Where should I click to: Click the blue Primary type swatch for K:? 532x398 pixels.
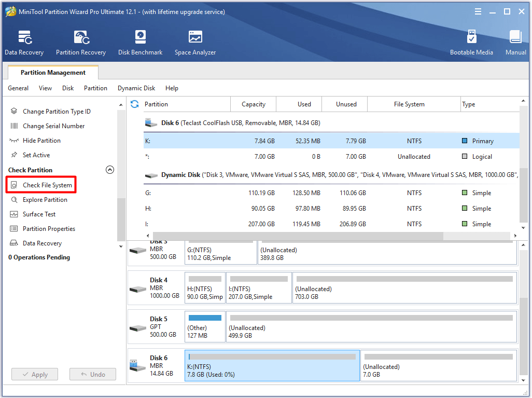pyautogui.click(x=465, y=141)
